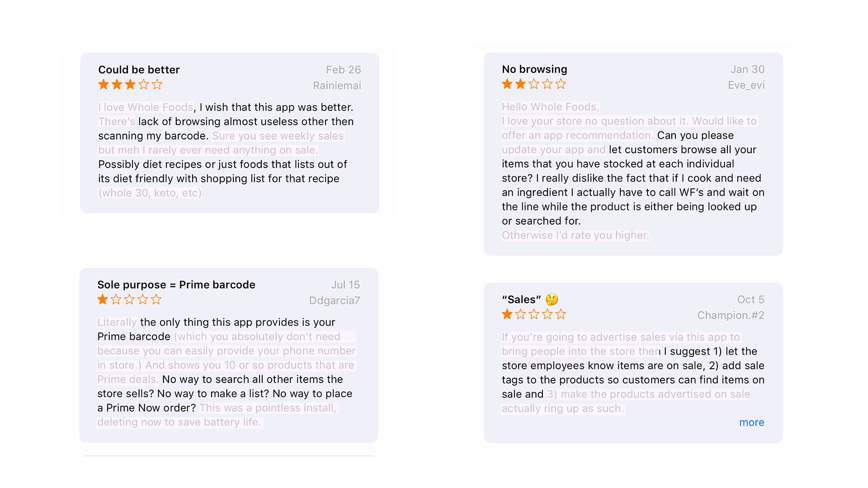868x488 pixels.
Task: Click reviewer name Ddgarcia7
Action: [335, 300]
